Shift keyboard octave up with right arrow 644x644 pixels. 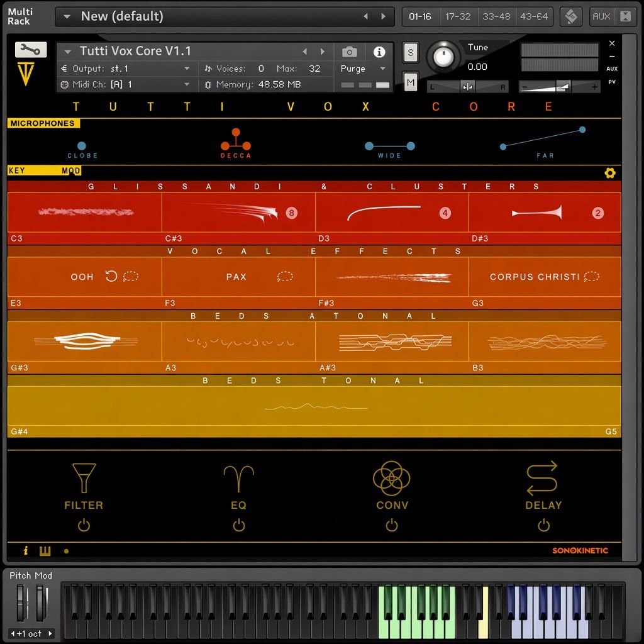pyautogui.click(x=50, y=633)
